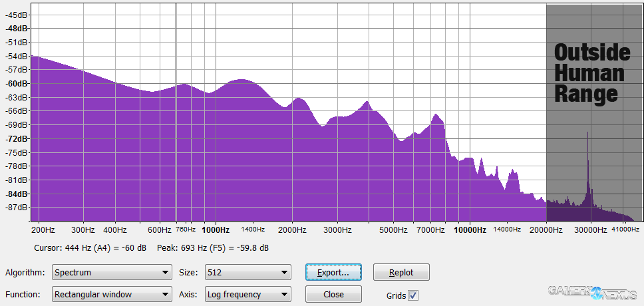The width and height of the screenshot is (644, 306).
Task: Click the Export... button
Action: (x=333, y=273)
